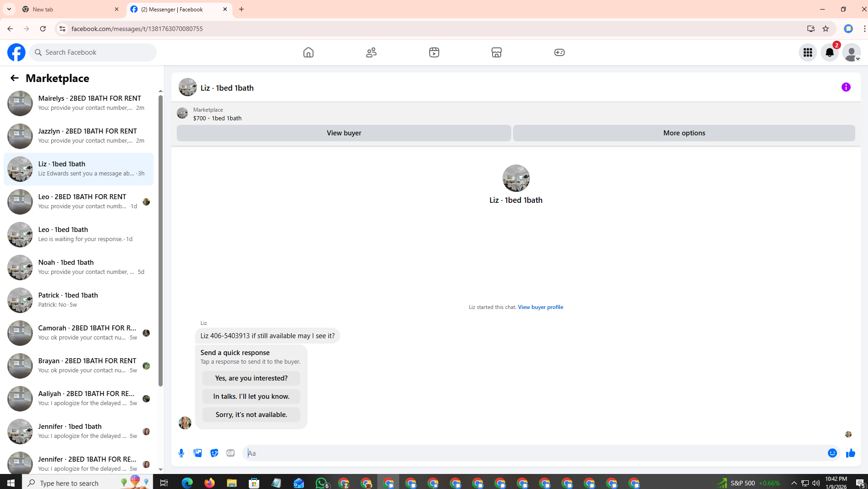This screenshot has width=868, height=489.
Task: Click the Search Facebook box
Action: [93, 52]
